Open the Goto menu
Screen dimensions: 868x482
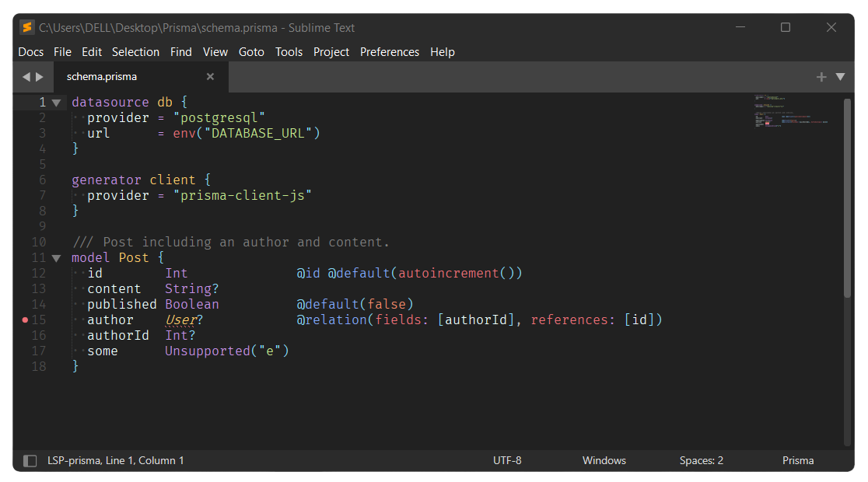[x=251, y=52]
